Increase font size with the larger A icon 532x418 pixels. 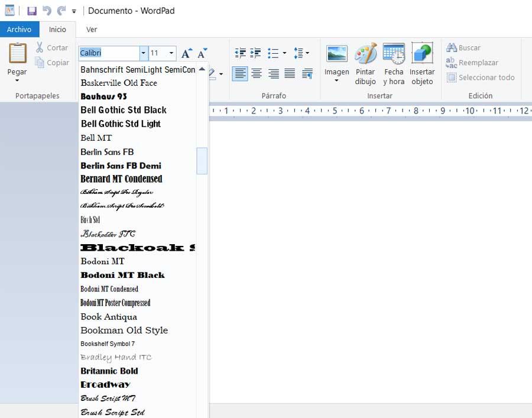point(187,53)
